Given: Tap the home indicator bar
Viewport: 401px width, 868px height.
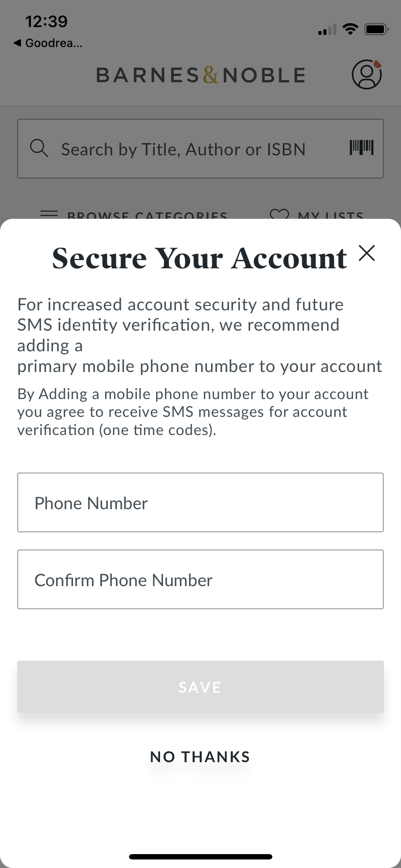Looking at the screenshot, I should click(200, 857).
